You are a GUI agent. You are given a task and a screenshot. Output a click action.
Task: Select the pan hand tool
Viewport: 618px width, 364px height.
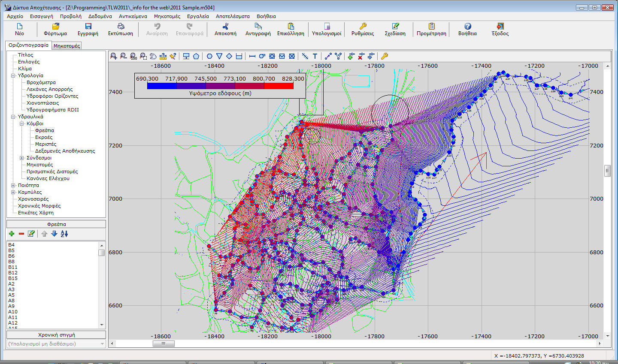pos(153,56)
